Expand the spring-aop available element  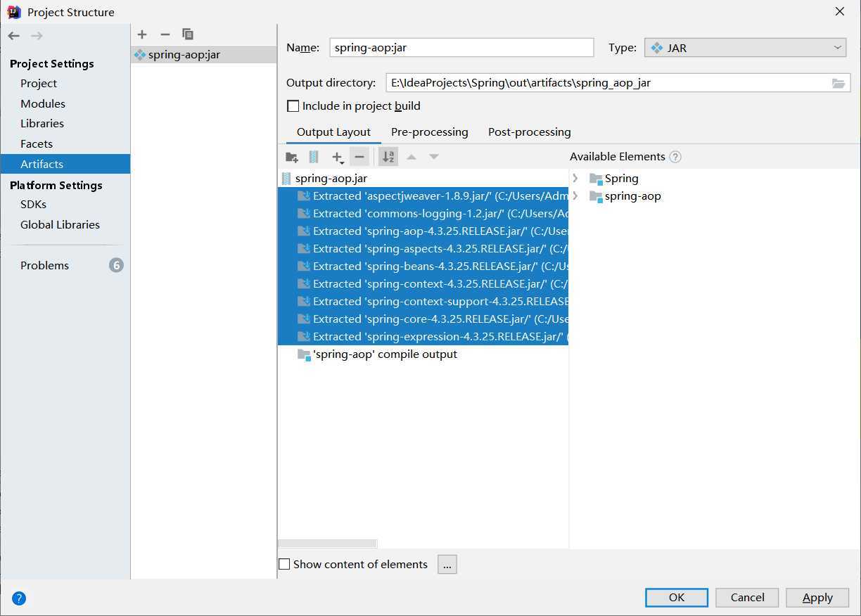tap(575, 196)
